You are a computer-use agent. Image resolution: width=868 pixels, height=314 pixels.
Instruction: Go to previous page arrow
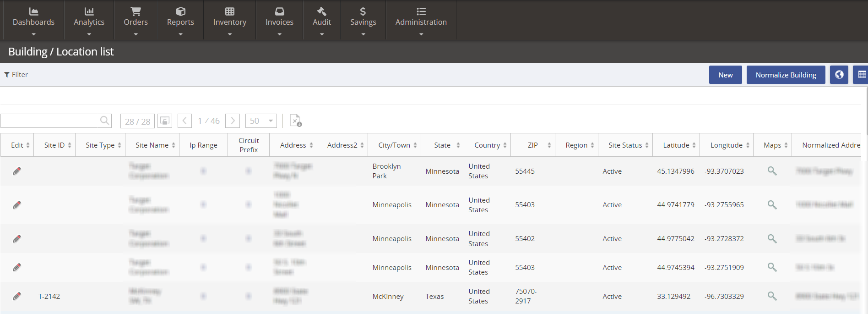(184, 121)
